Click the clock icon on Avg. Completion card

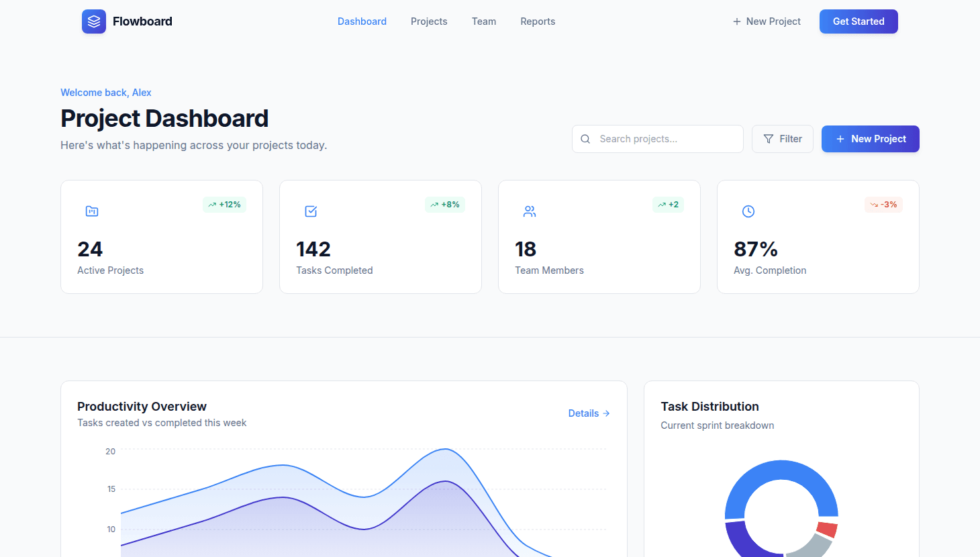pyautogui.click(x=748, y=211)
